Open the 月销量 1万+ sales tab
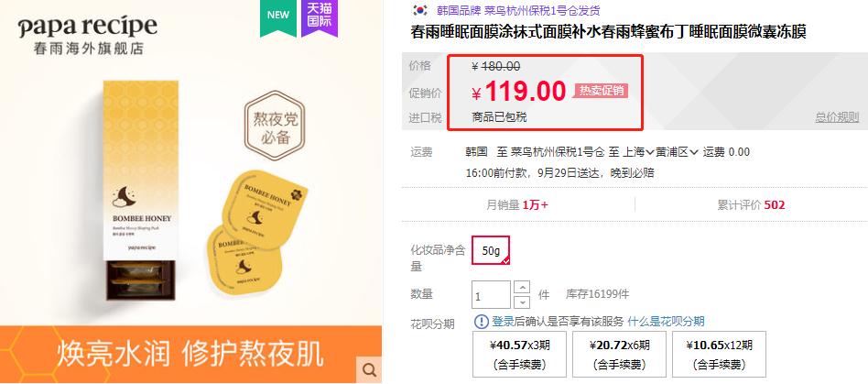868x384 pixels. (x=517, y=205)
